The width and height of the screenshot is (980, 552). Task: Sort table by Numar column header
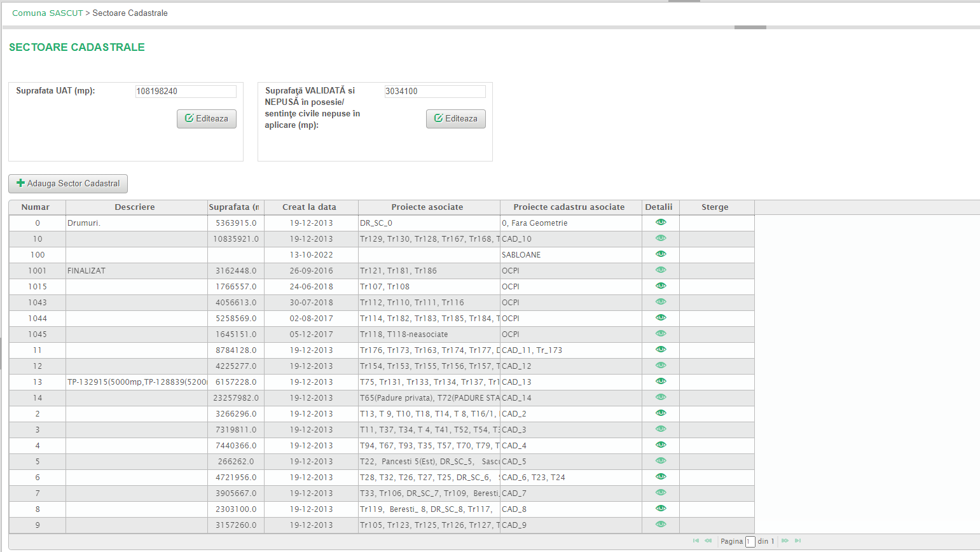coord(36,207)
